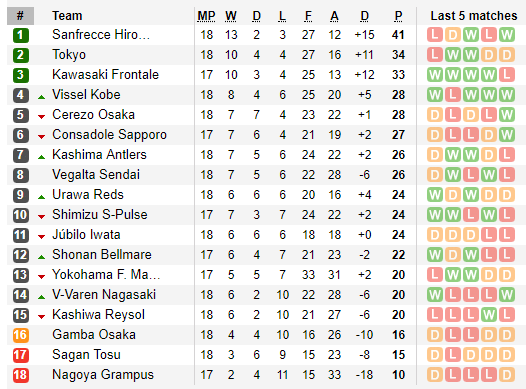Open the Gamba Osaka team link
Image resolution: width=526 pixels, height=389 pixels.
pyautogui.click(x=94, y=334)
